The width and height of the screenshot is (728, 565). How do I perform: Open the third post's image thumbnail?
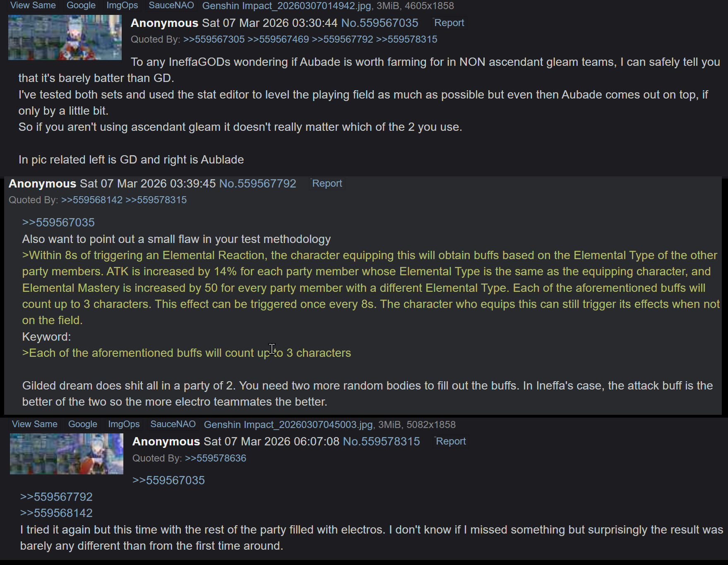(x=67, y=454)
